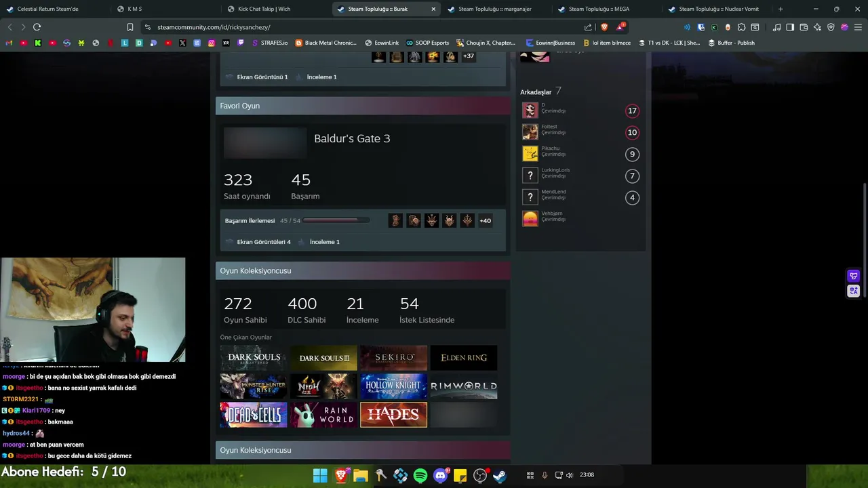The height and width of the screenshot is (488, 868).
Task: Open a new browser tab
Action: [x=781, y=9]
